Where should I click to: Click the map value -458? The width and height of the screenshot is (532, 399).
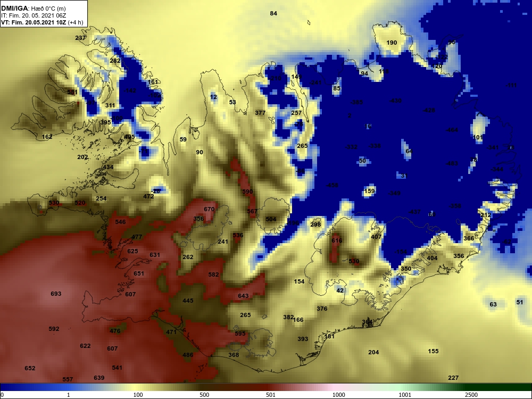(332, 185)
